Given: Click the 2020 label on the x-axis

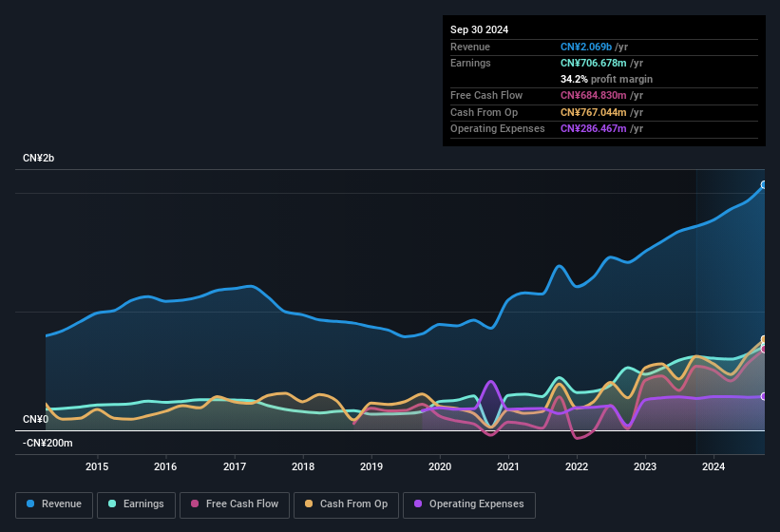Looking at the screenshot, I should tap(440, 466).
